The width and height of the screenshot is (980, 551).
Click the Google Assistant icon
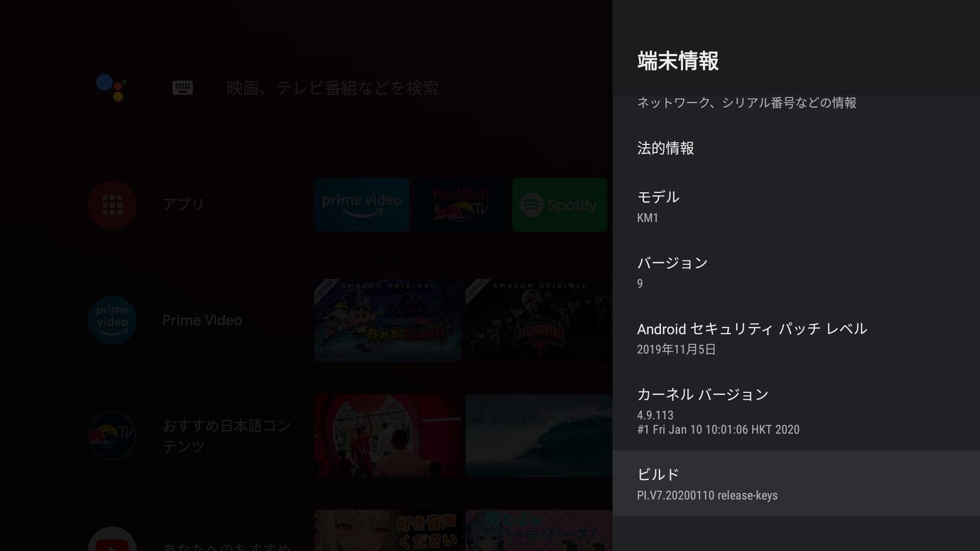(x=111, y=88)
